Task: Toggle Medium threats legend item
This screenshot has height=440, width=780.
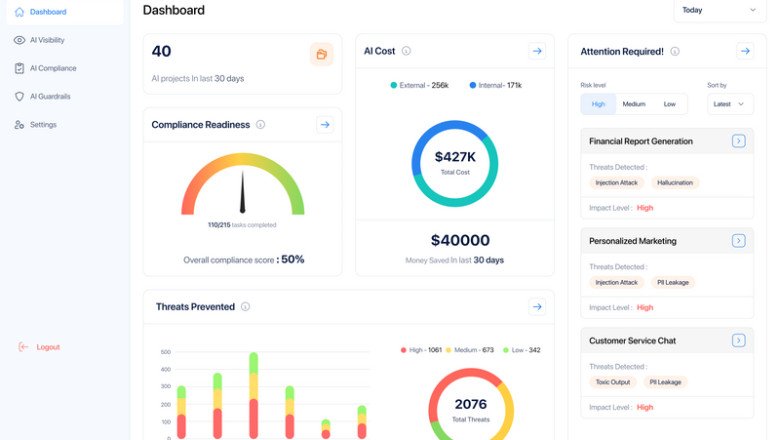Action: (x=470, y=350)
